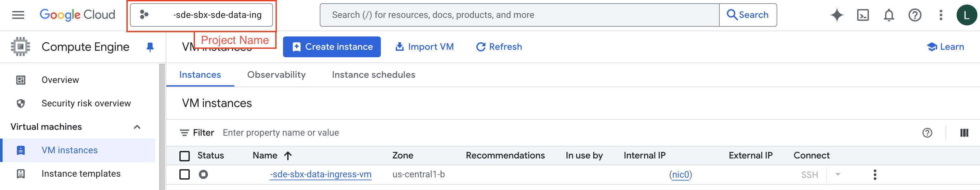Open Gemini AI sparkle assistant
The image size is (980, 190).
tap(837, 15)
